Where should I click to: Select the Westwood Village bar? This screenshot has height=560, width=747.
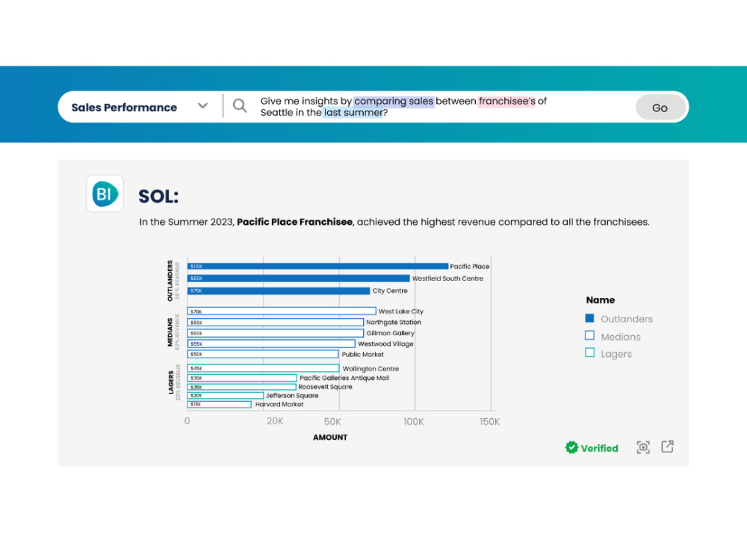271,343
